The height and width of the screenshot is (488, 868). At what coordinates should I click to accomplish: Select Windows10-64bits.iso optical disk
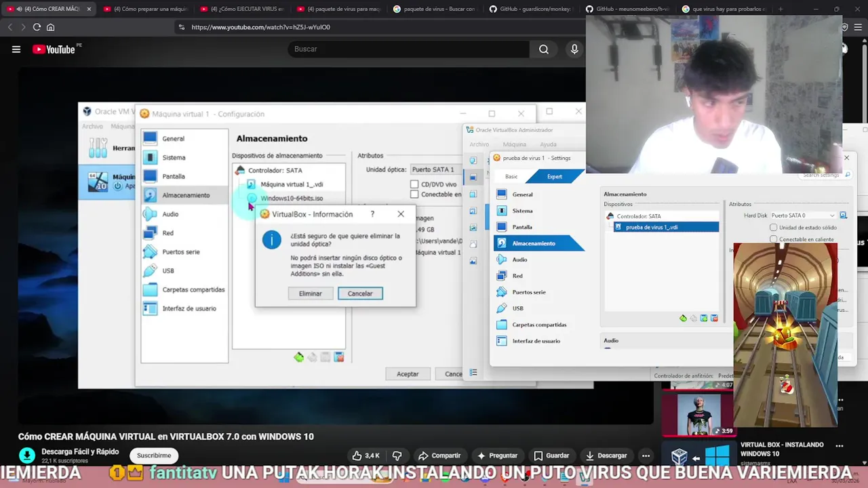coord(292,199)
